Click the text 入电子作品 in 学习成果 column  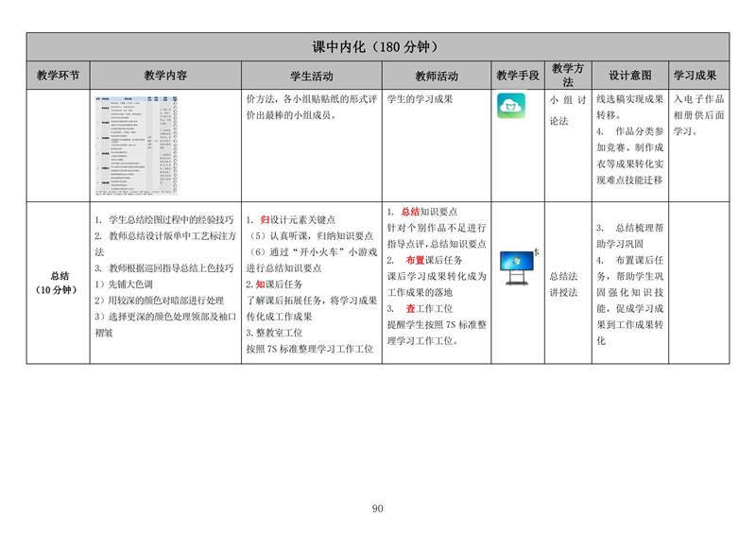tap(698, 99)
